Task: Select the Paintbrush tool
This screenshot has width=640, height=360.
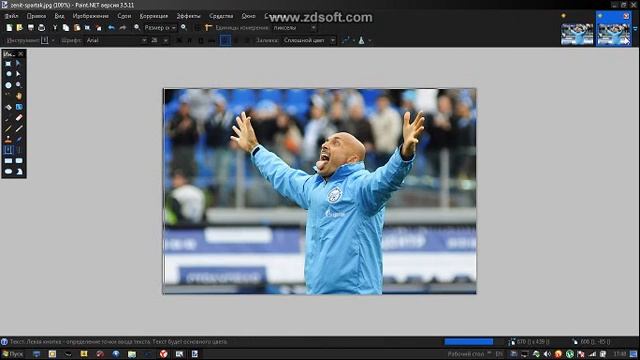Action: pyautogui.click(x=8, y=118)
